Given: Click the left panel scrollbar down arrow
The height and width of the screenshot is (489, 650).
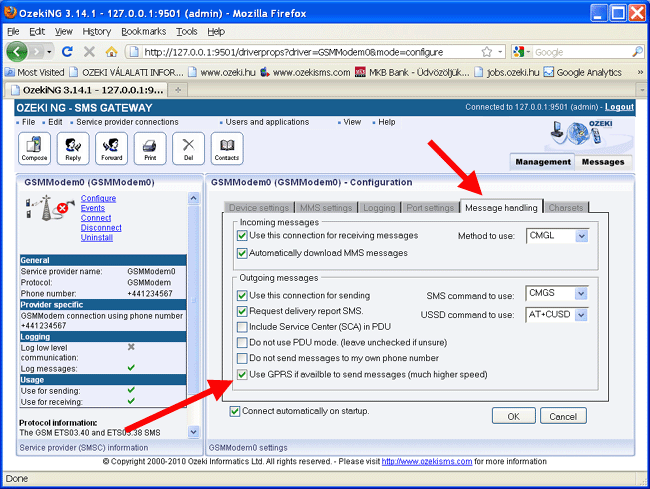Looking at the screenshot, I should click(x=194, y=432).
